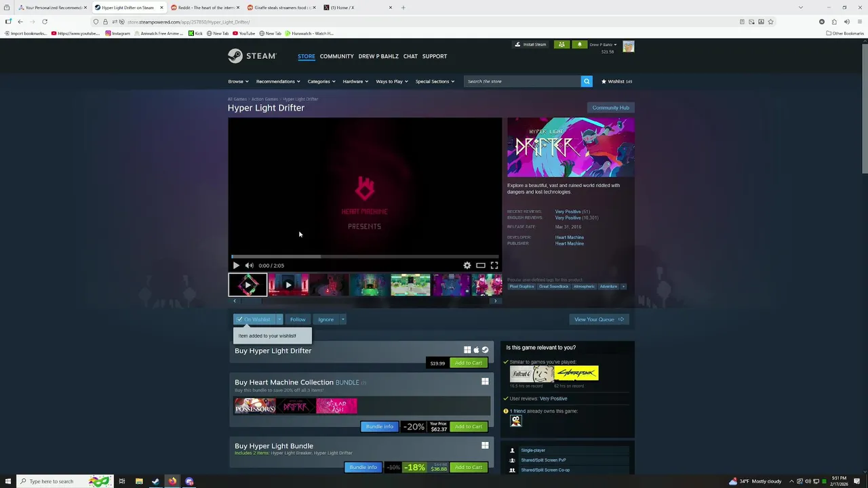Open friends activity green icon in header

[x=561, y=45]
